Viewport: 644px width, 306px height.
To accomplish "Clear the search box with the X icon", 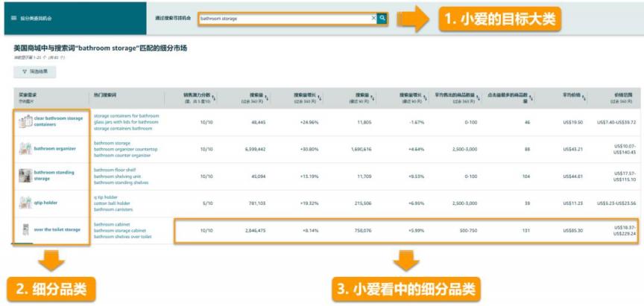I will click(x=373, y=18).
